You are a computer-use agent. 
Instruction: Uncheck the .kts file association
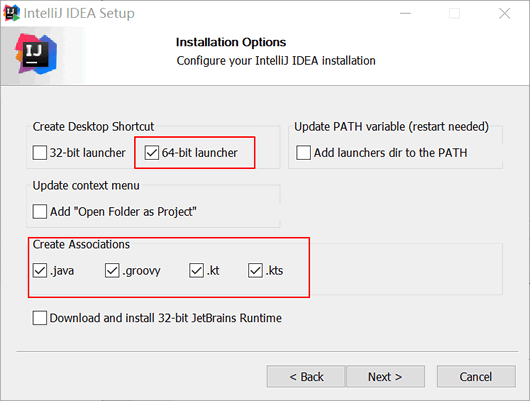pos(255,270)
